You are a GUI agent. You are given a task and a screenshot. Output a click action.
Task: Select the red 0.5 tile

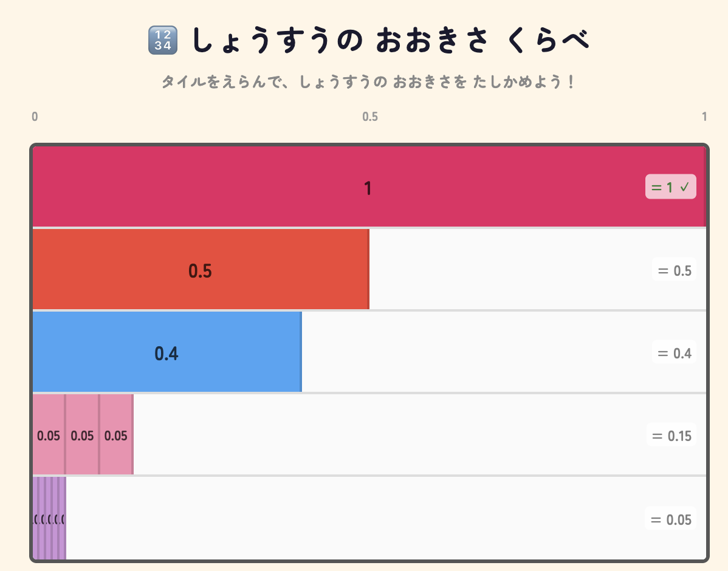[x=200, y=270]
